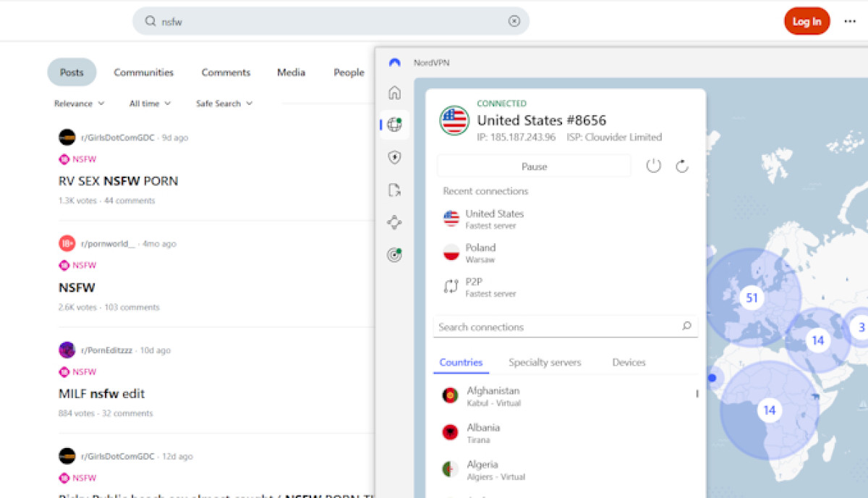
Task: Select the Specialty servers tab
Action: tap(545, 362)
